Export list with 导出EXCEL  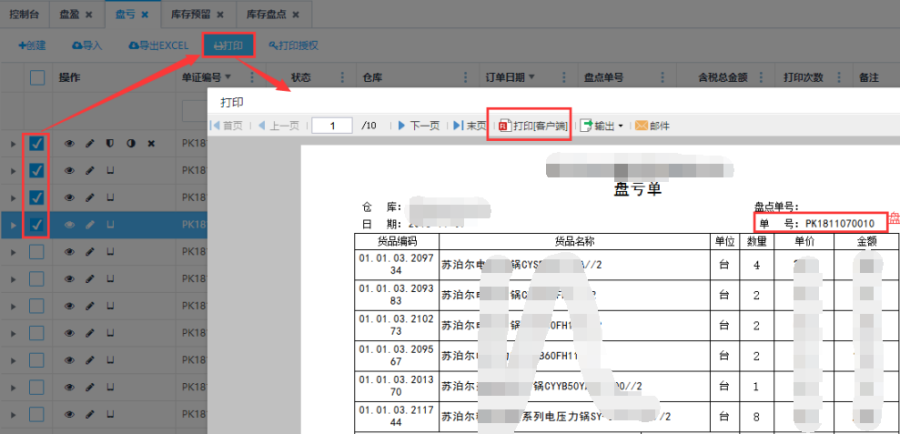[158, 46]
